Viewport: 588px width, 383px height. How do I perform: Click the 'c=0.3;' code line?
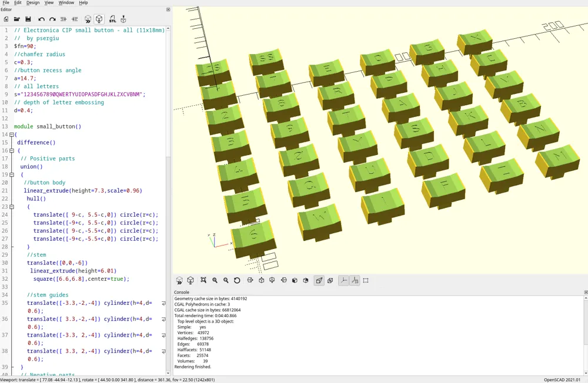(24, 62)
